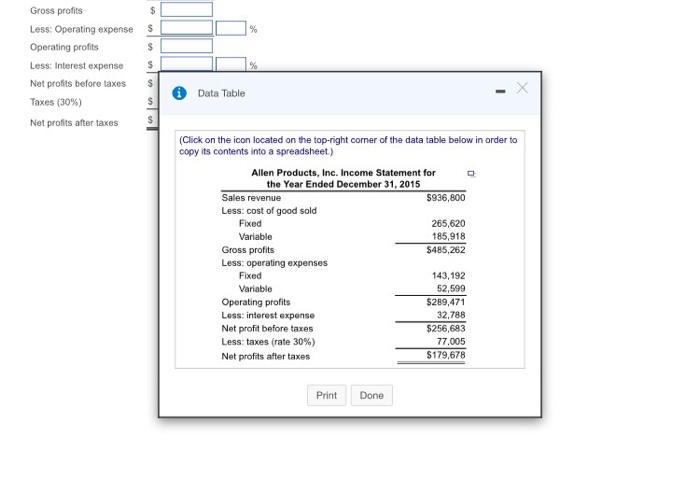Click the 'Gross profits' form label at top
700x479 pixels.
[56, 11]
